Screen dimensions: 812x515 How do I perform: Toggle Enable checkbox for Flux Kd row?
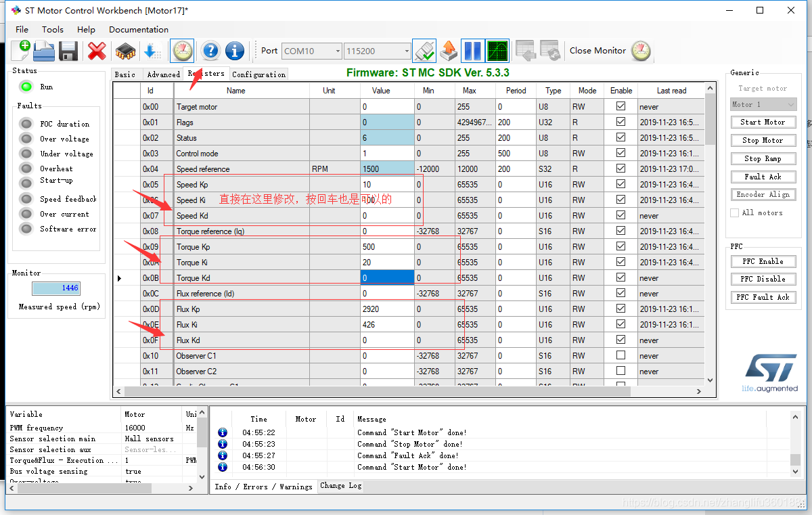pyautogui.click(x=621, y=340)
